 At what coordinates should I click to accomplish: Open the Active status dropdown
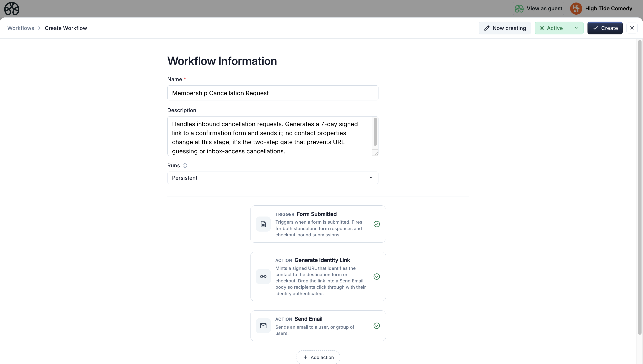(576, 28)
